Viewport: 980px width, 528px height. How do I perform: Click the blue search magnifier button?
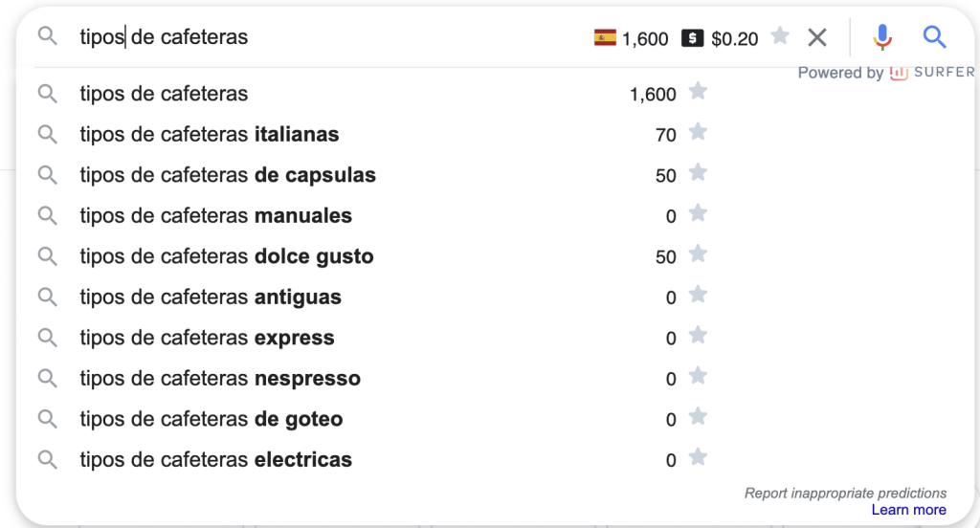pos(934,37)
